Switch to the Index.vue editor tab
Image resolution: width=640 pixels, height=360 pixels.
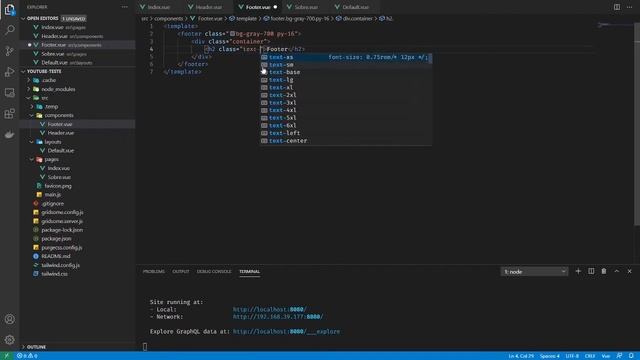coord(158,7)
